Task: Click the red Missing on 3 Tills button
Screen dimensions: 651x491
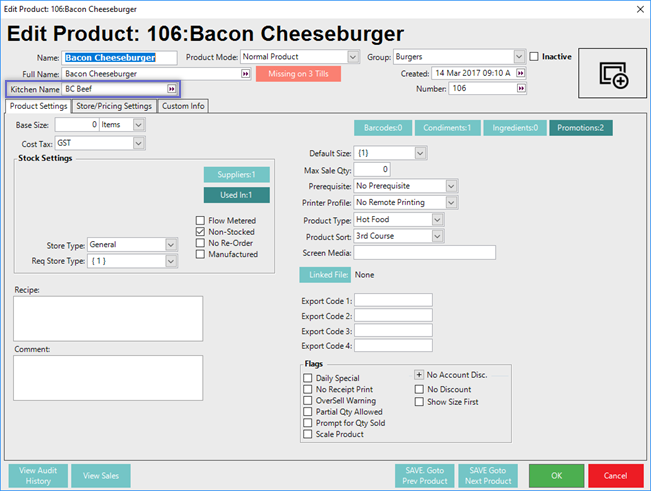Action: 298,74
